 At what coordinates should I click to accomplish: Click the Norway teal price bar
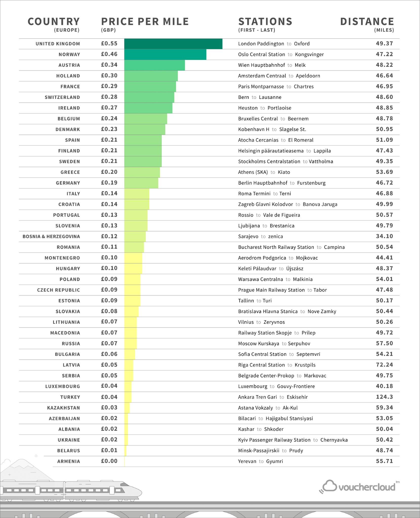[x=165, y=55]
